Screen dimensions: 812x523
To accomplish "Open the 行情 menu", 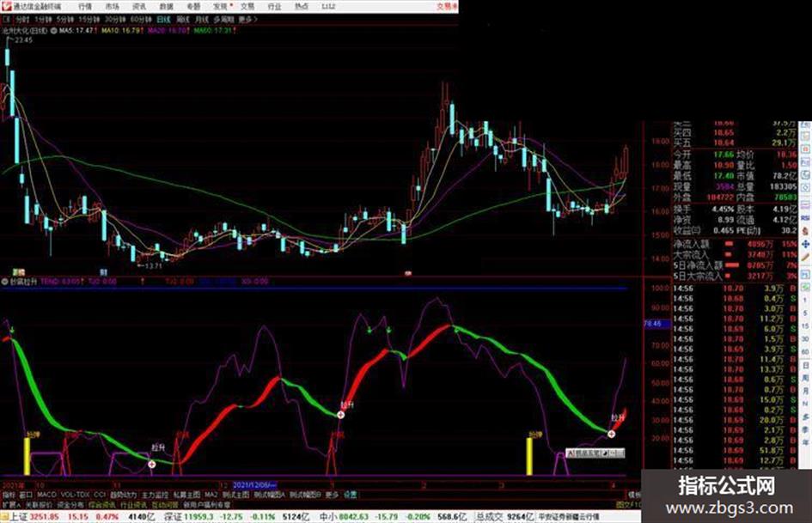I will coord(85,7).
